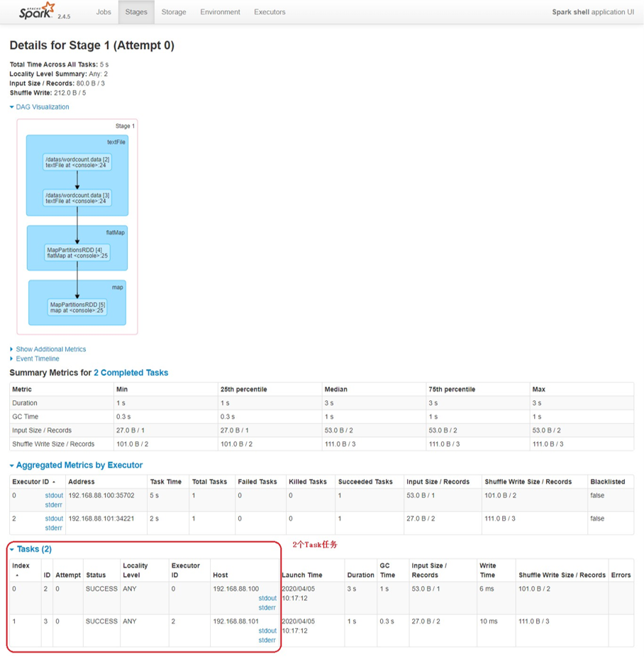Open the Jobs tab
Viewport: 644px width, 657px height.
point(104,12)
